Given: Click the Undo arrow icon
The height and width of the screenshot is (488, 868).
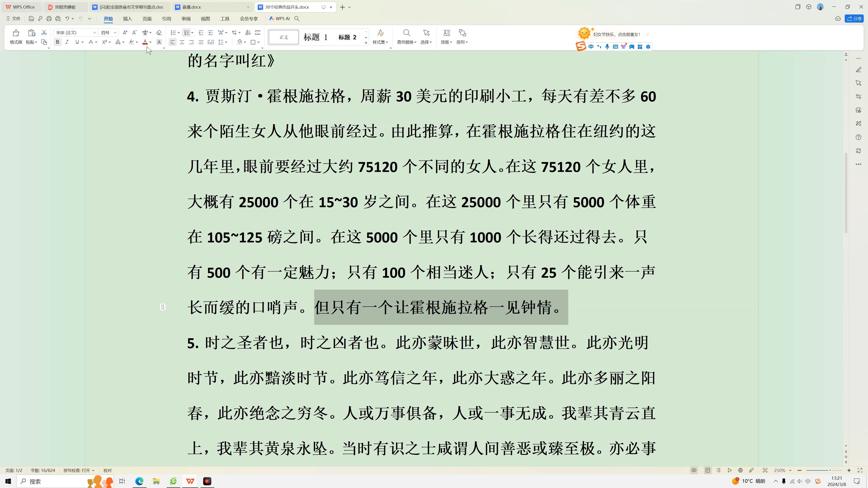Looking at the screenshot, I should click(x=67, y=19).
